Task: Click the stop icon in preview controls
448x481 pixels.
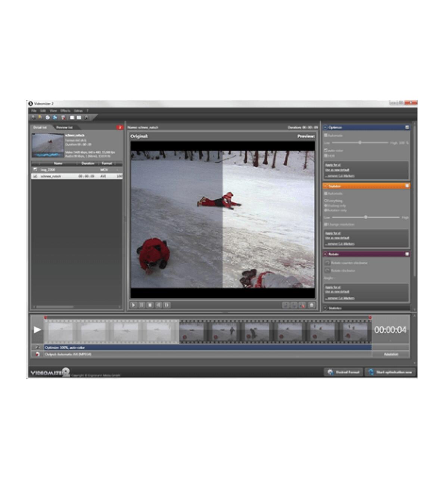Action: 150,305
